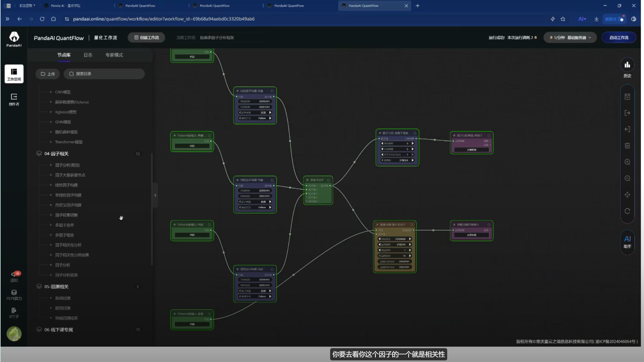
Task: Zoom in the canvas with magnifier plus
Action: pos(627,162)
